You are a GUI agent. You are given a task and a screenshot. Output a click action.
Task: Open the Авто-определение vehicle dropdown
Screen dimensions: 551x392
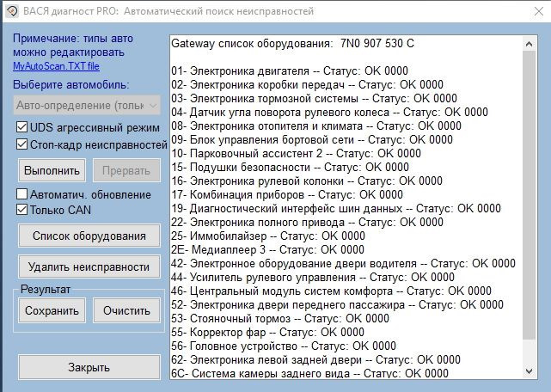coord(87,105)
